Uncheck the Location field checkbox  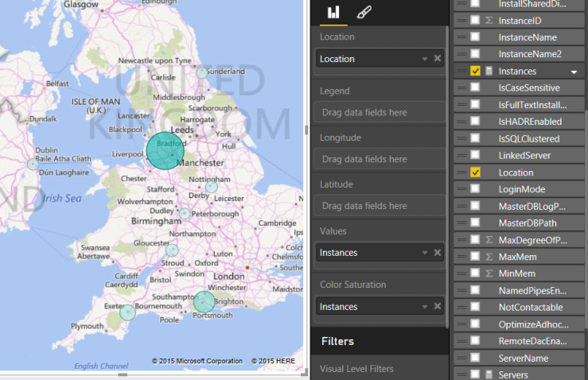click(x=475, y=173)
